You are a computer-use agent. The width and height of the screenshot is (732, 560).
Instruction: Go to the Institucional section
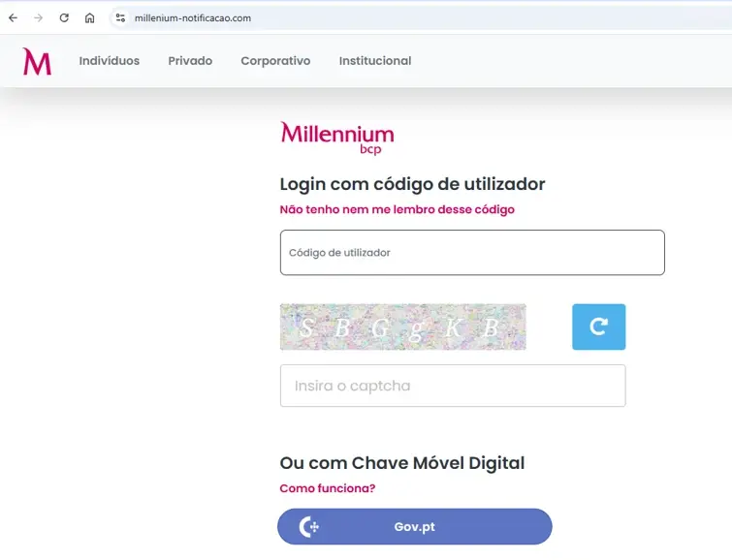(x=375, y=61)
